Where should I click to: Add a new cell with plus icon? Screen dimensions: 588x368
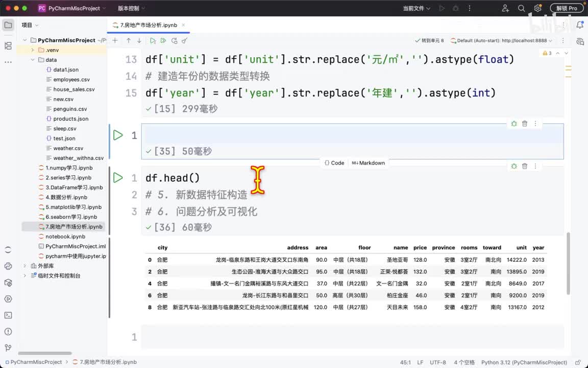[x=115, y=40]
